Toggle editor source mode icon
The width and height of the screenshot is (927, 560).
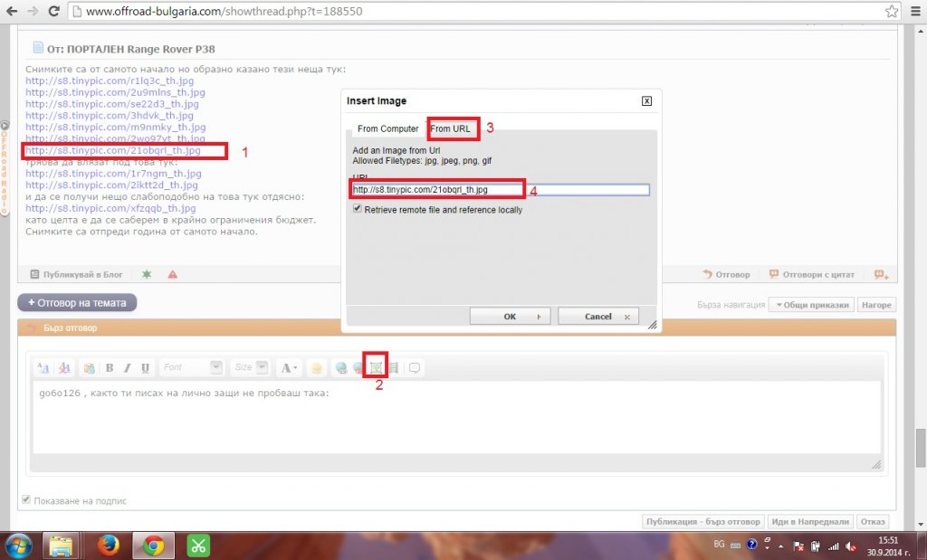click(43, 367)
